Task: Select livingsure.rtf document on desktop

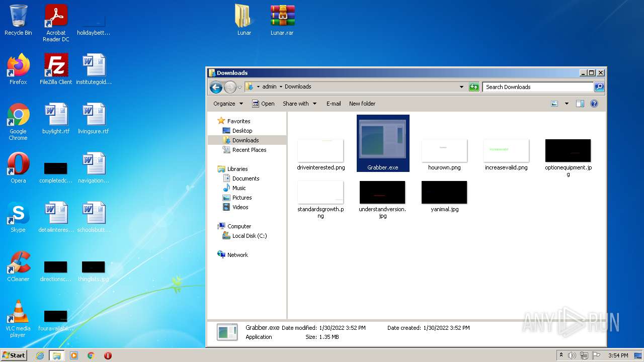Action: tap(94, 119)
